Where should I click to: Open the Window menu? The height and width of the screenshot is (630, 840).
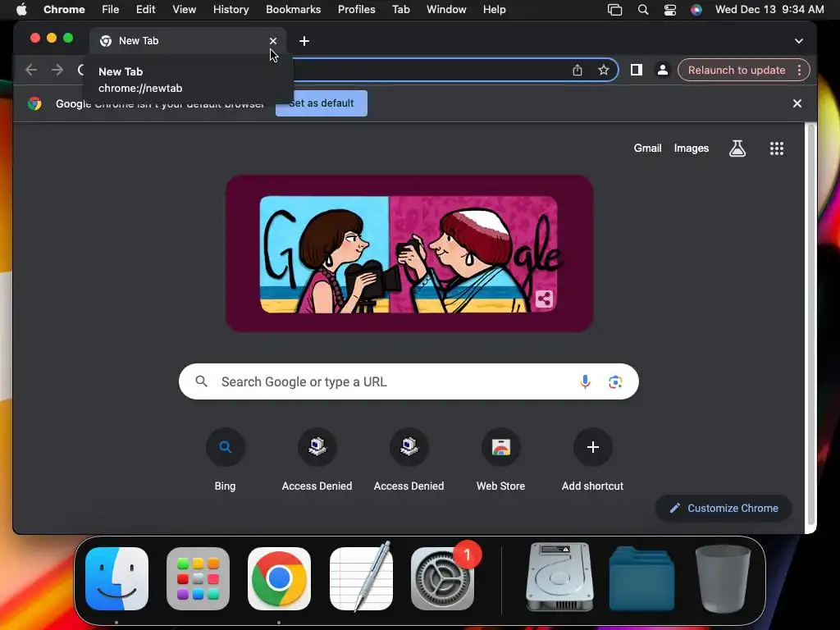click(446, 9)
